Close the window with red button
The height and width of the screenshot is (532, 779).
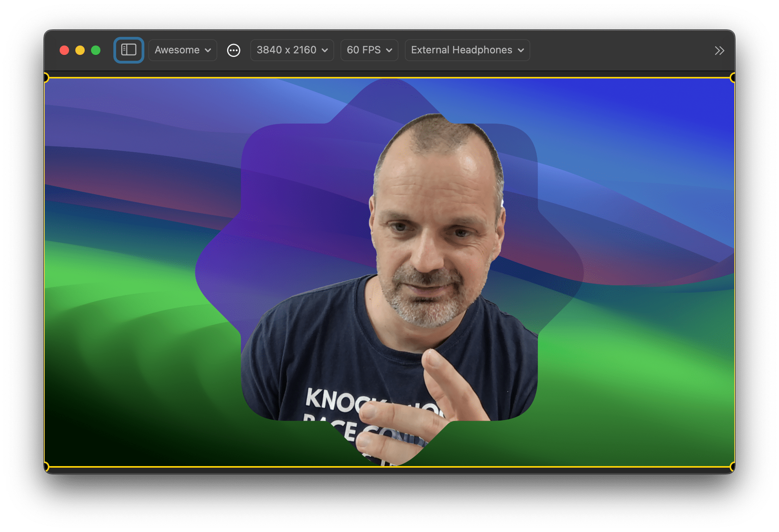point(64,50)
